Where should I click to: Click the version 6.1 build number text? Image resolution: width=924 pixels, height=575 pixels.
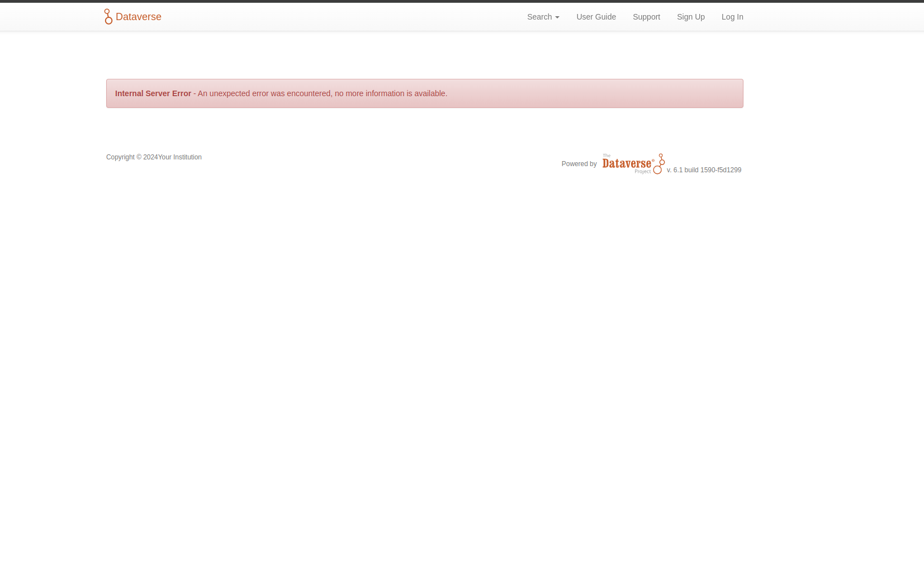704,170
